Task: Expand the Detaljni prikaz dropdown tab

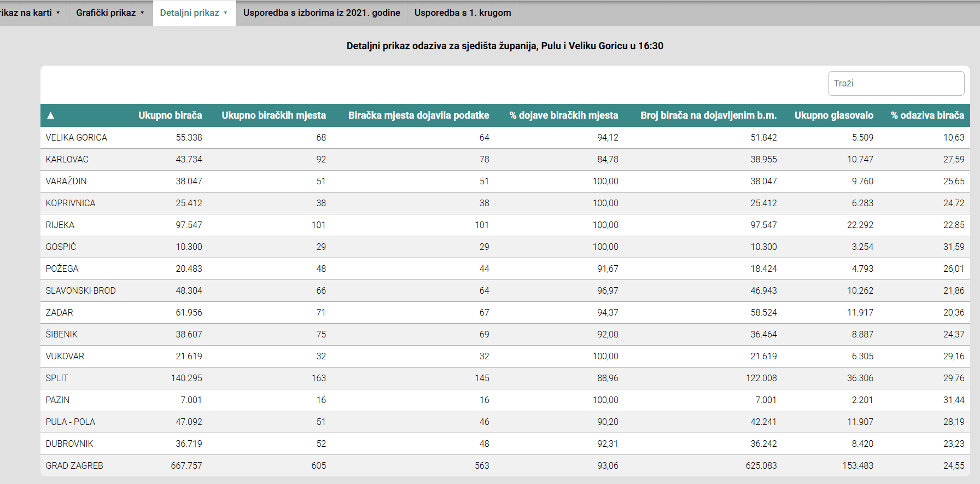Action: point(194,13)
